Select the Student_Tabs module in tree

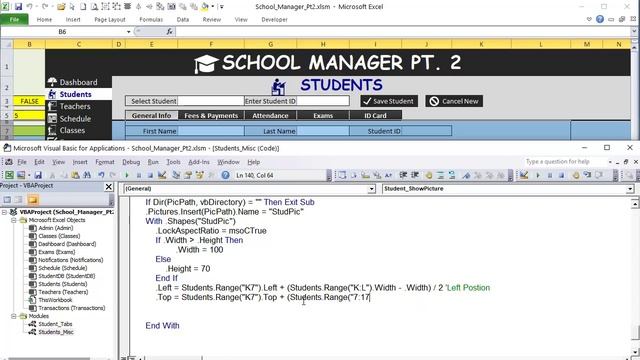55,324
